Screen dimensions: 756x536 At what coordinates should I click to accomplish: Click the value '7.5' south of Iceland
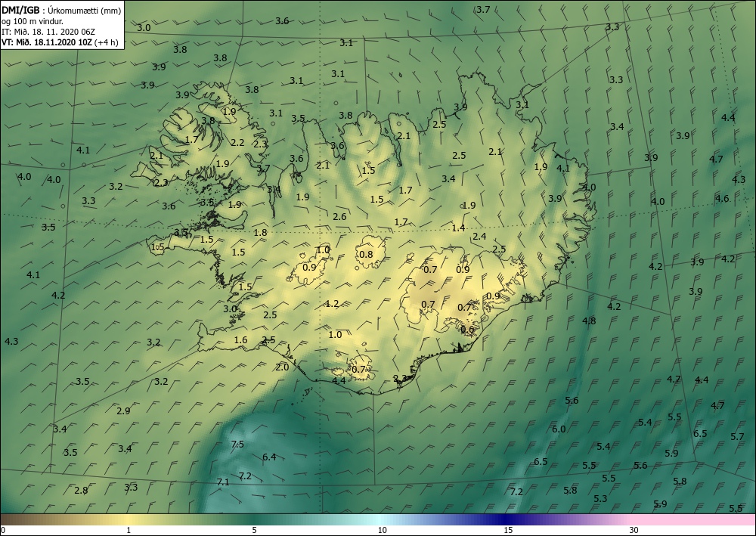237,444
